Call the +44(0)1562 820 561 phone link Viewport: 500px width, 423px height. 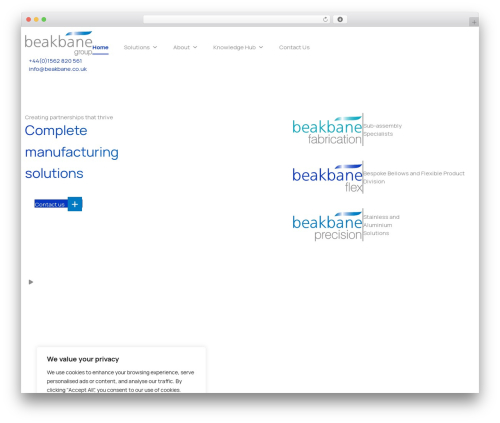[x=55, y=61]
